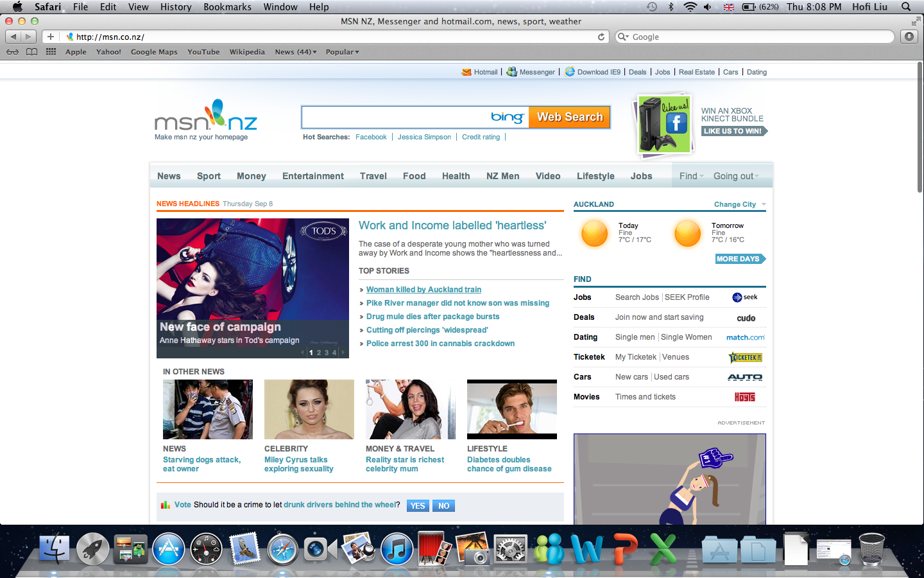The image size is (924, 578).
Task: Click Google Maps bookmark
Action: [x=154, y=52]
